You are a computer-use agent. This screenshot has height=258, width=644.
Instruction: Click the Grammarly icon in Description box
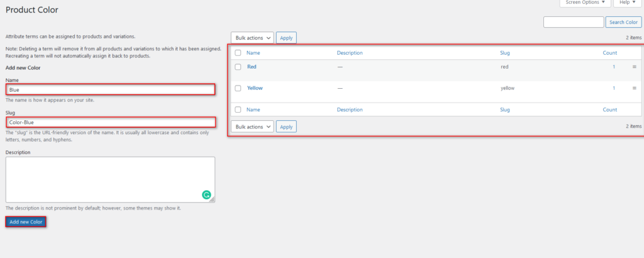[206, 195]
